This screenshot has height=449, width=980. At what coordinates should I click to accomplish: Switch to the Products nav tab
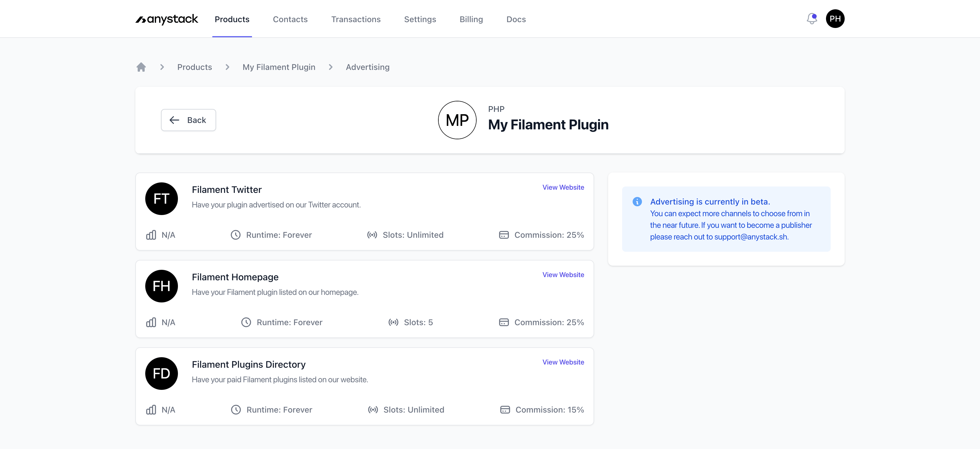coord(232,20)
